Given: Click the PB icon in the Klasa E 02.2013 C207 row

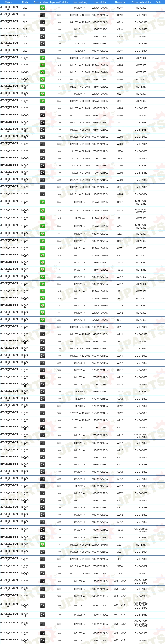Looking at the screenshot, I should tap(42, 320).
